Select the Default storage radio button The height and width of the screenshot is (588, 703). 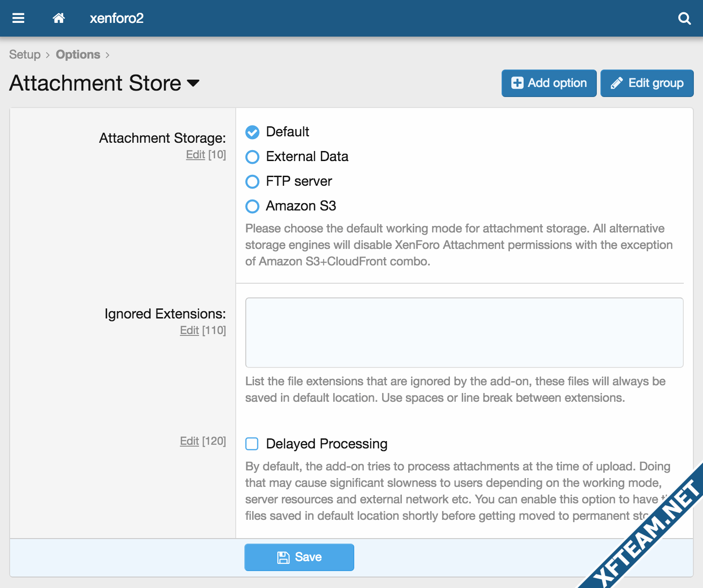click(252, 132)
